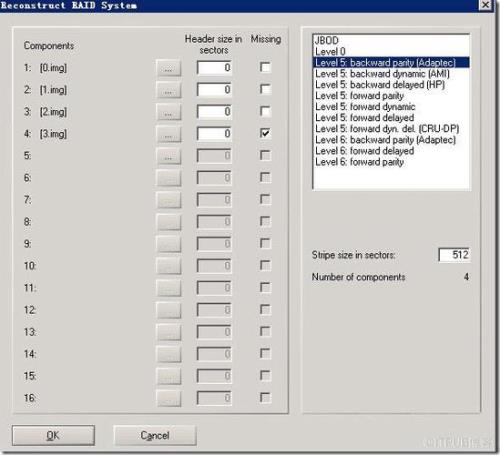
Task: Tick Missing checkbox for component 3
Action: coord(265,111)
